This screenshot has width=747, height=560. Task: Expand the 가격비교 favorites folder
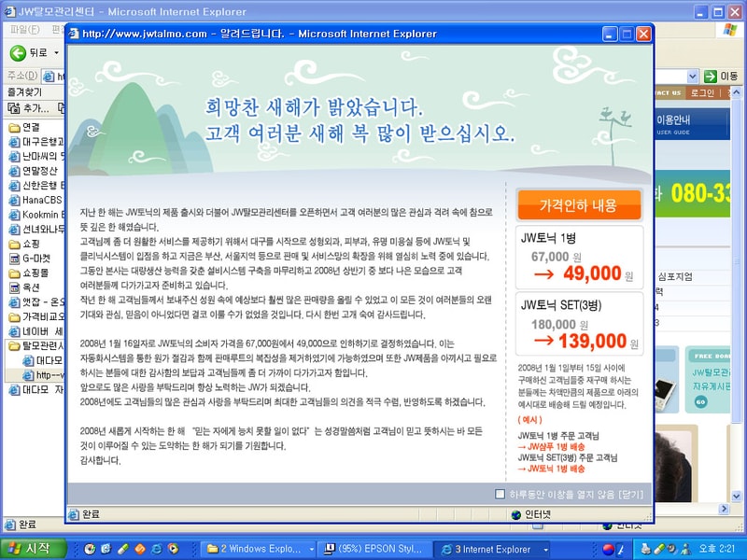[36, 316]
